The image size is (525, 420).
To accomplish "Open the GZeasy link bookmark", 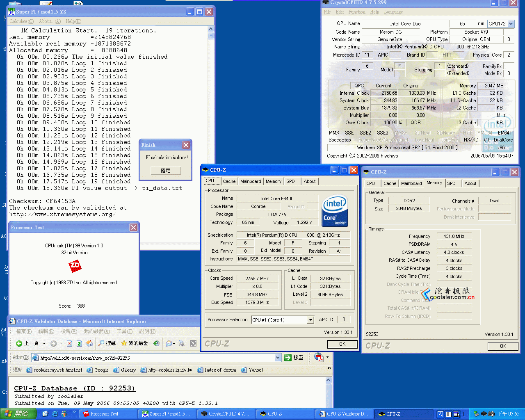I will pyautogui.click(x=124, y=370).
